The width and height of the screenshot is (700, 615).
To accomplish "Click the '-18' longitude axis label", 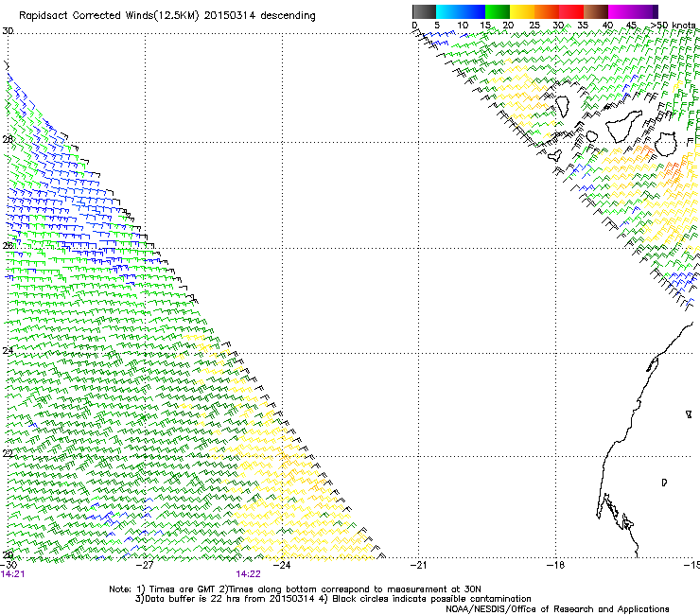I will (555, 565).
